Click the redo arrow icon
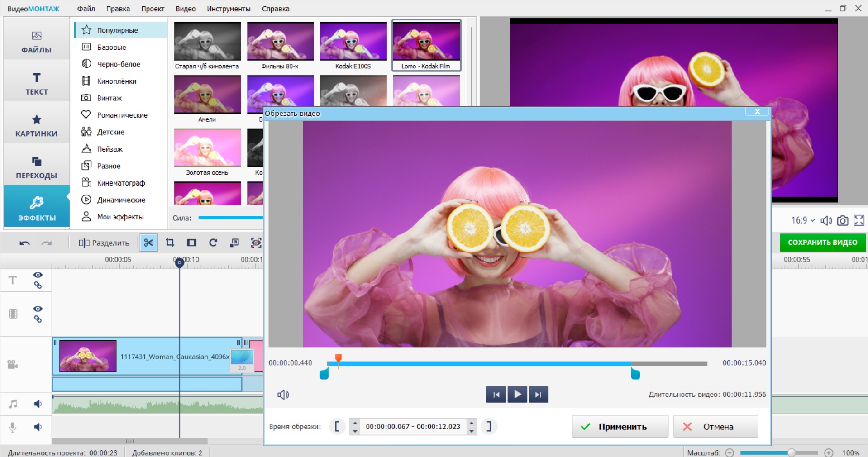Viewport: 868px width, 457px height. pos(47,243)
